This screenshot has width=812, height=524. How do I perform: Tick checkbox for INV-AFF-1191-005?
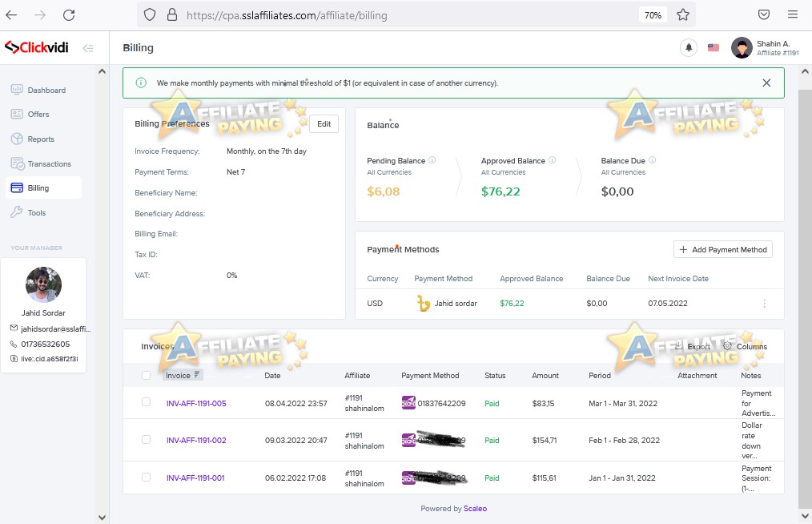(x=146, y=402)
